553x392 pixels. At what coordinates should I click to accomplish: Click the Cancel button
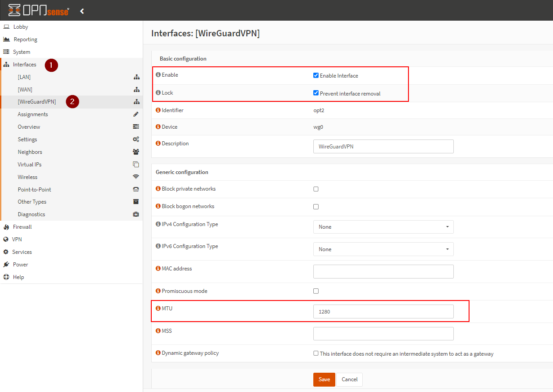click(349, 379)
